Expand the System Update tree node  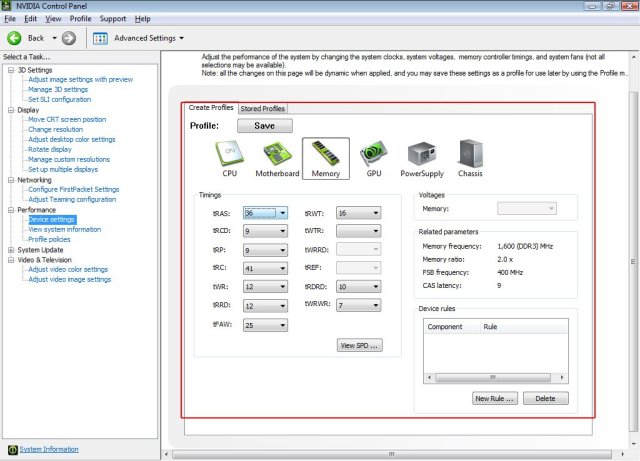tap(11, 250)
